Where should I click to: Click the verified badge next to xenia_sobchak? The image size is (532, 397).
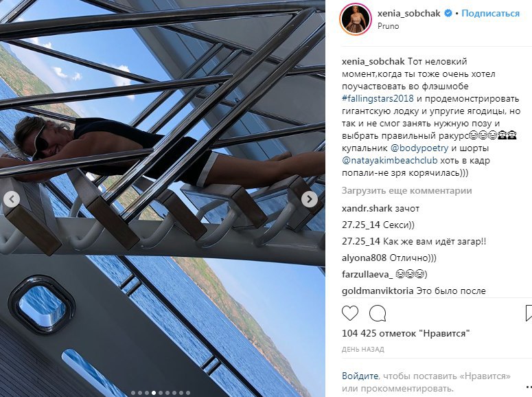[448, 14]
